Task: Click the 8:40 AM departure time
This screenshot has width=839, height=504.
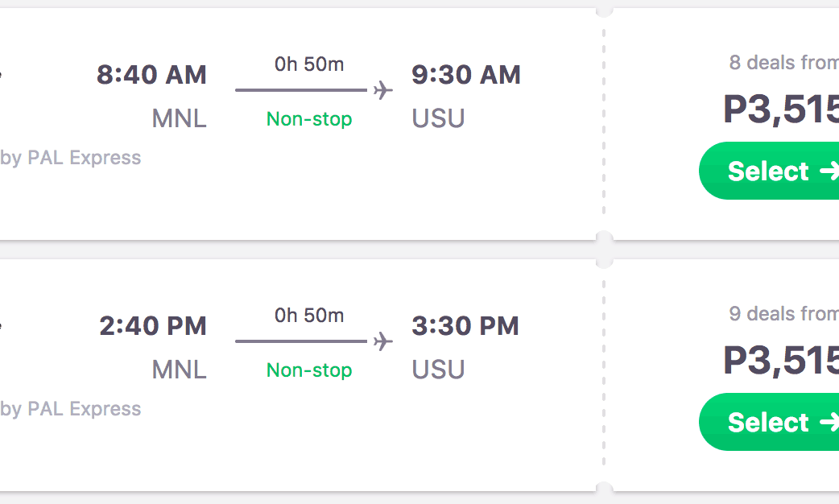Action: coord(151,75)
